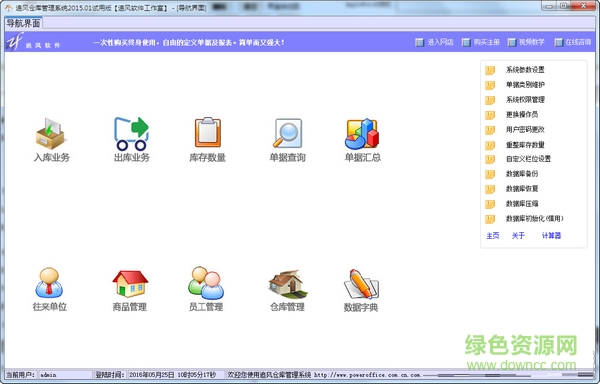Viewport: 600px width, 384px height.
Task: Open the 单据查询 magnifier icon
Action: coord(288,133)
